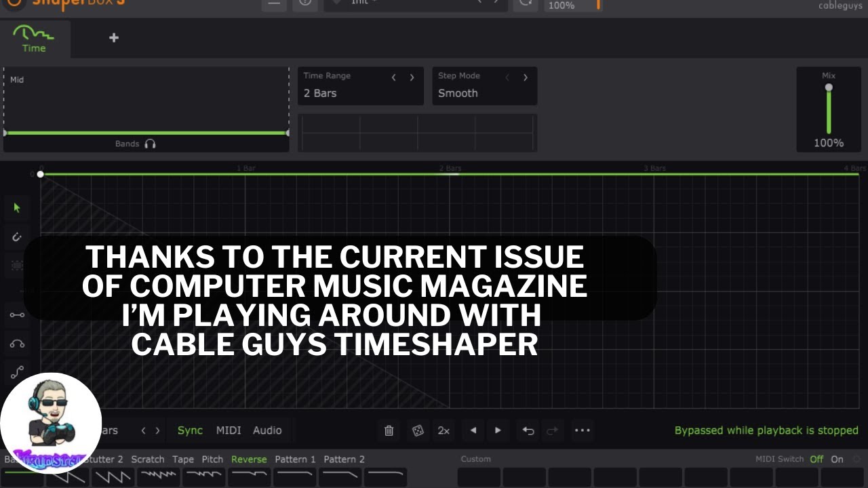Screen dimensions: 868x488
Task: Step Step Mode to previous value
Action: point(507,77)
